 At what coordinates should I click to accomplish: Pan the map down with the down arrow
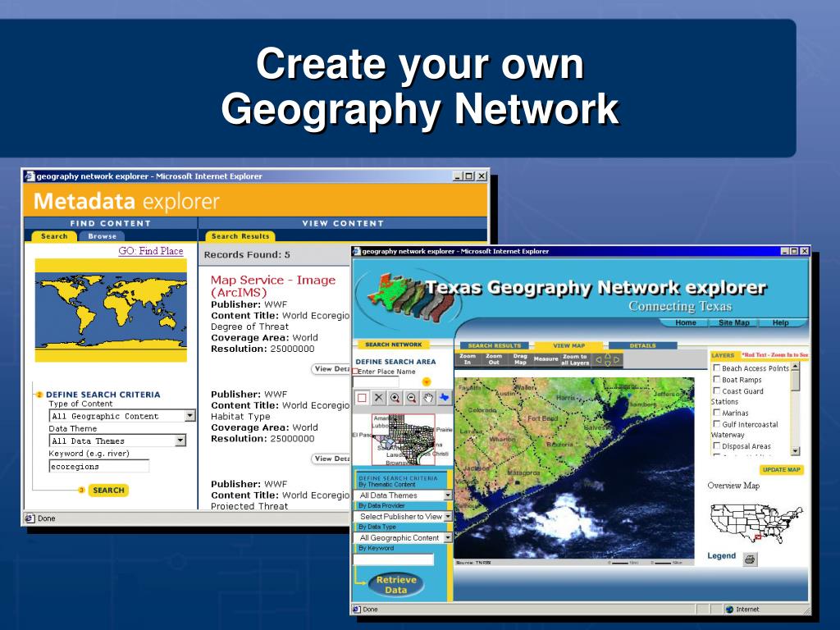608,363
